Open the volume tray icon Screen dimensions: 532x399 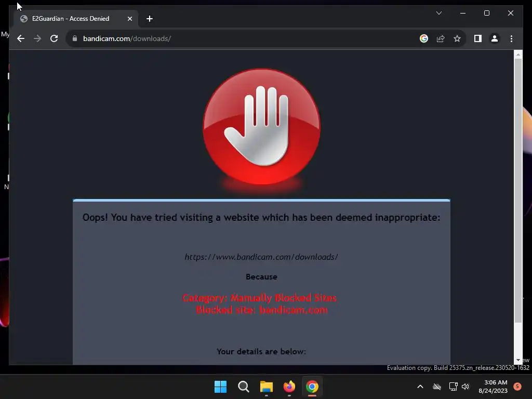[465, 387]
